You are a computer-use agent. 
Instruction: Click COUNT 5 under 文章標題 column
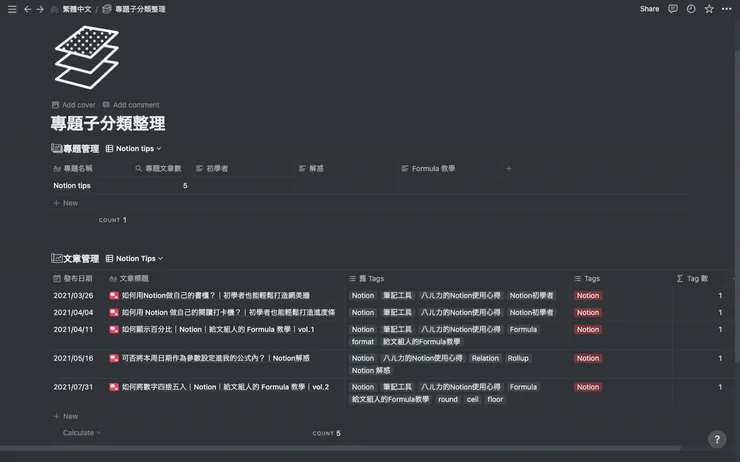coord(327,433)
